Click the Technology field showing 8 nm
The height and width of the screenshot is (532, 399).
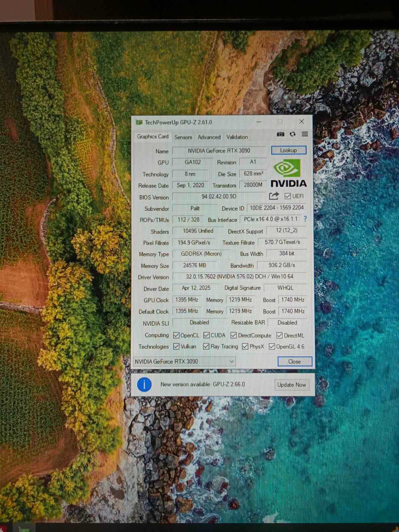click(190, 174)
